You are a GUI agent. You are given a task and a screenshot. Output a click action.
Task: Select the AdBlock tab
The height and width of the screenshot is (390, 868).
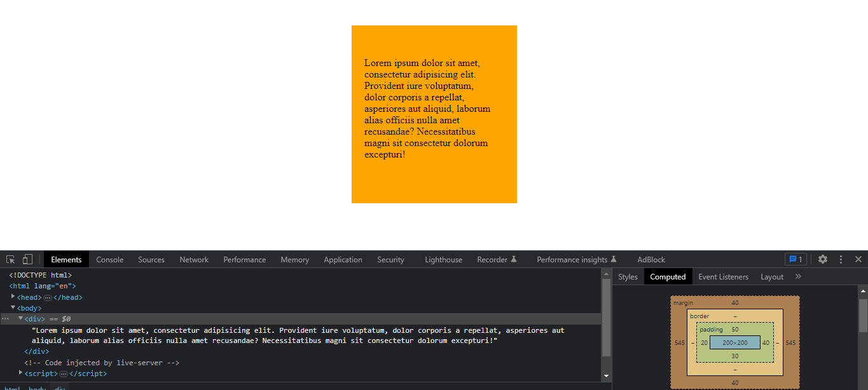[x=651, y=259]
